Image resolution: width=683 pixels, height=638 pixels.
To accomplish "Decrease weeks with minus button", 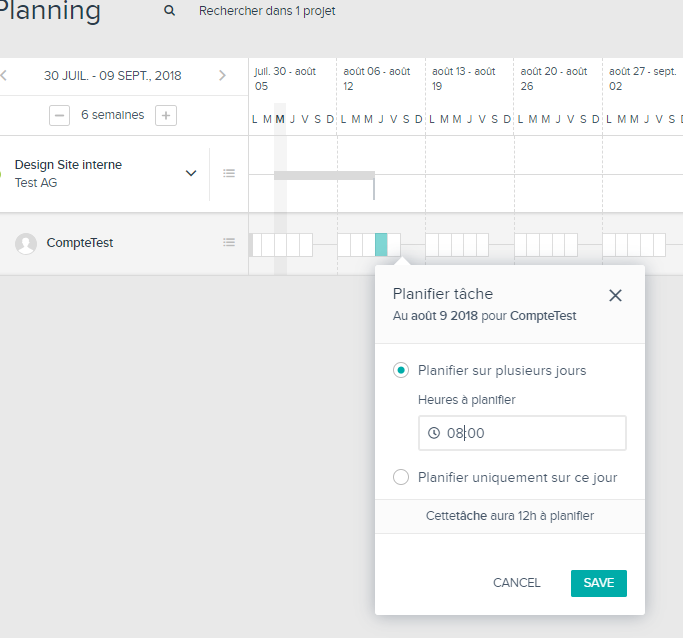I will (59, 115).
